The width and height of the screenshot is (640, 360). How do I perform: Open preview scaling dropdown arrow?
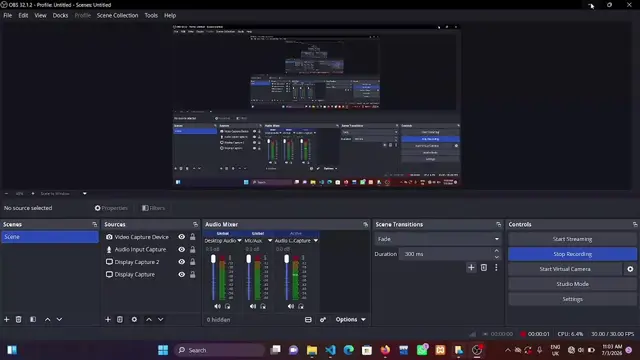(x=84, y=193)
